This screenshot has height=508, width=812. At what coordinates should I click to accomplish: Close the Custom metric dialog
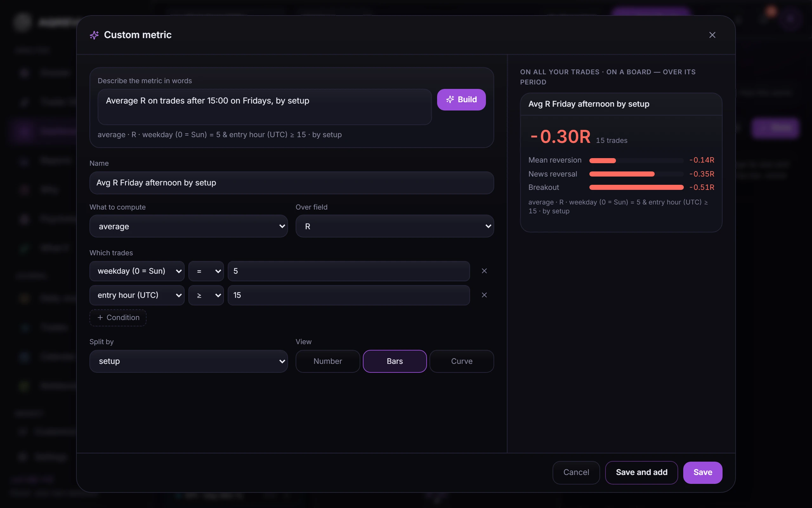click(x=712, y=35)
